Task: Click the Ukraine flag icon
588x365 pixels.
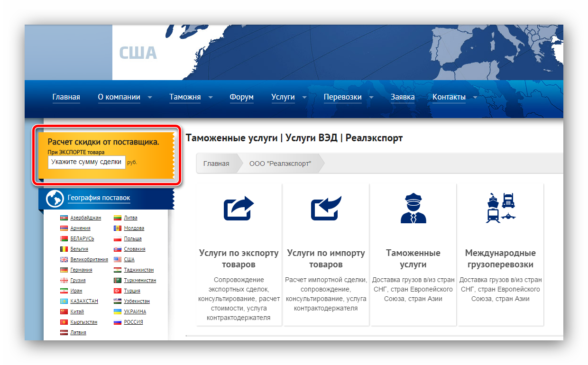Action: pyautogui.click(x=118, y=312)
